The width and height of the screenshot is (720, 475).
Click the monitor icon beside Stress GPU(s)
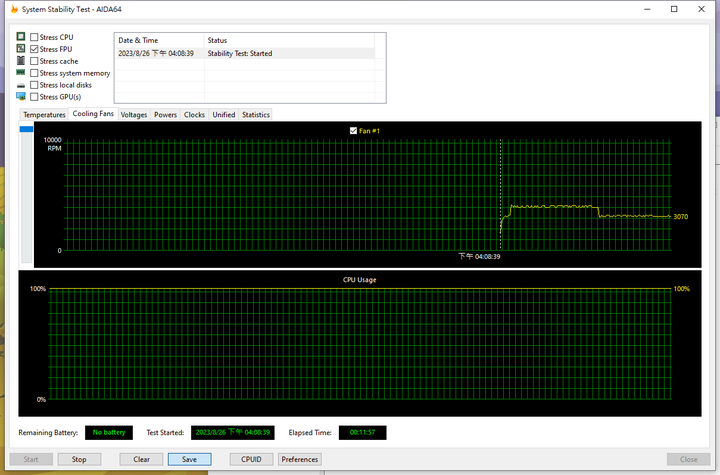(x=21, y=96)
